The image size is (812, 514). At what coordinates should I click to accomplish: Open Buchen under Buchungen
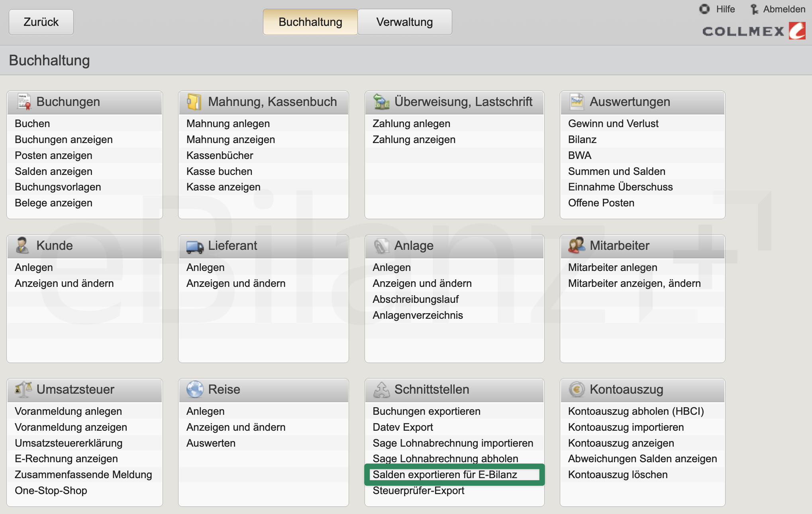pyautogui.click(x=32, y=124)
